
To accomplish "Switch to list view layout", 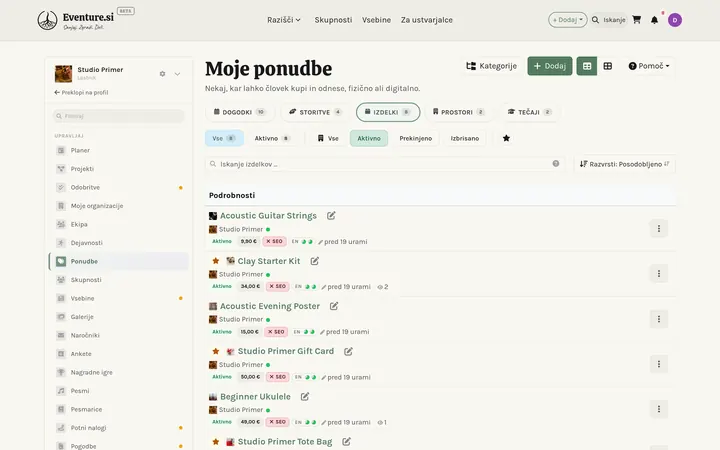I will tap(586, 66).
